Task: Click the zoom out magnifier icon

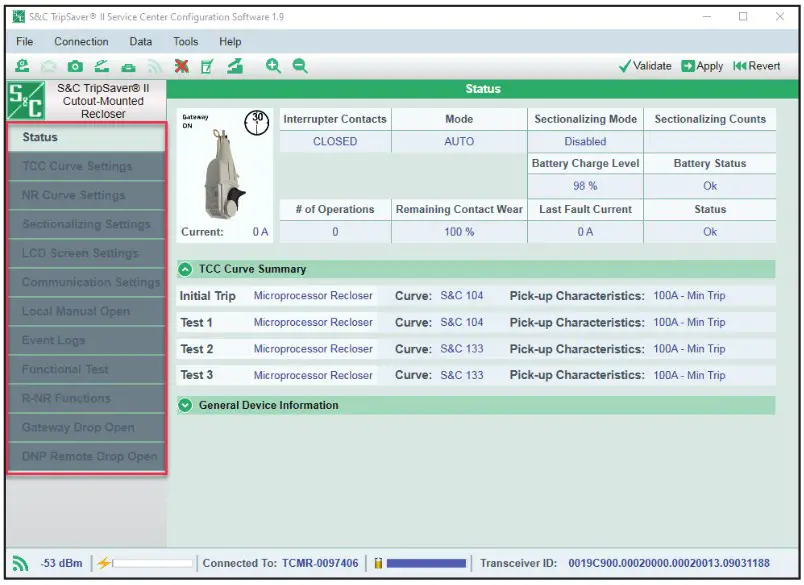Action: point(299,66)
